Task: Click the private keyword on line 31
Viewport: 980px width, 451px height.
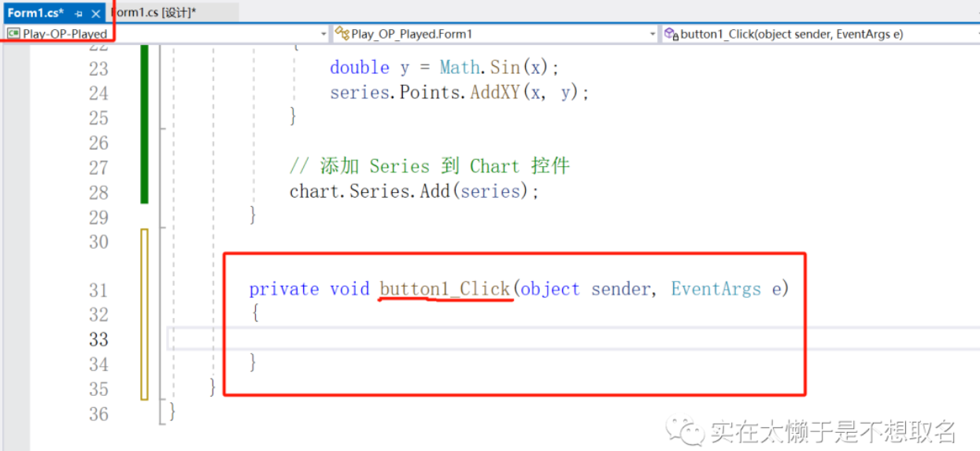Action: (283, 289)
